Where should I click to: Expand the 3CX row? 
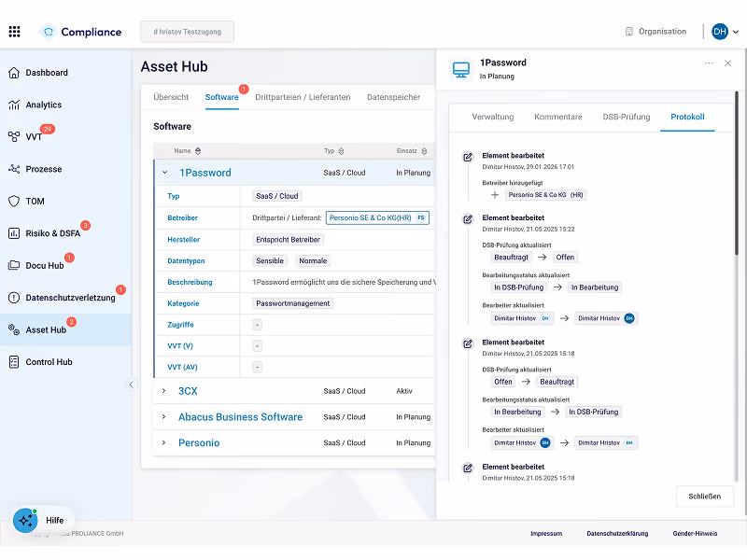(164, 391)
